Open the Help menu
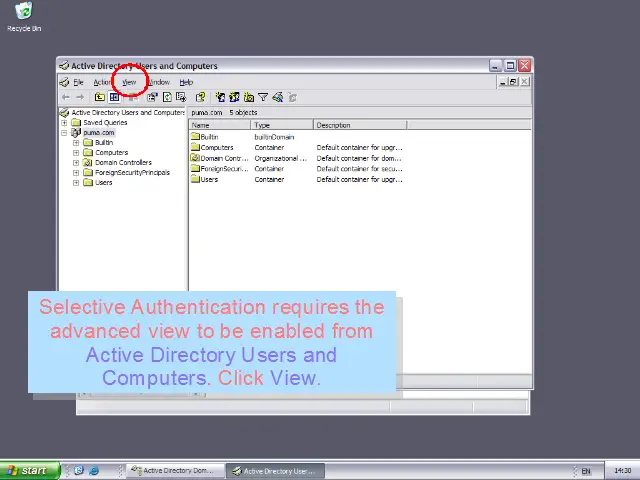640x480 pixels. pos(186,82)
